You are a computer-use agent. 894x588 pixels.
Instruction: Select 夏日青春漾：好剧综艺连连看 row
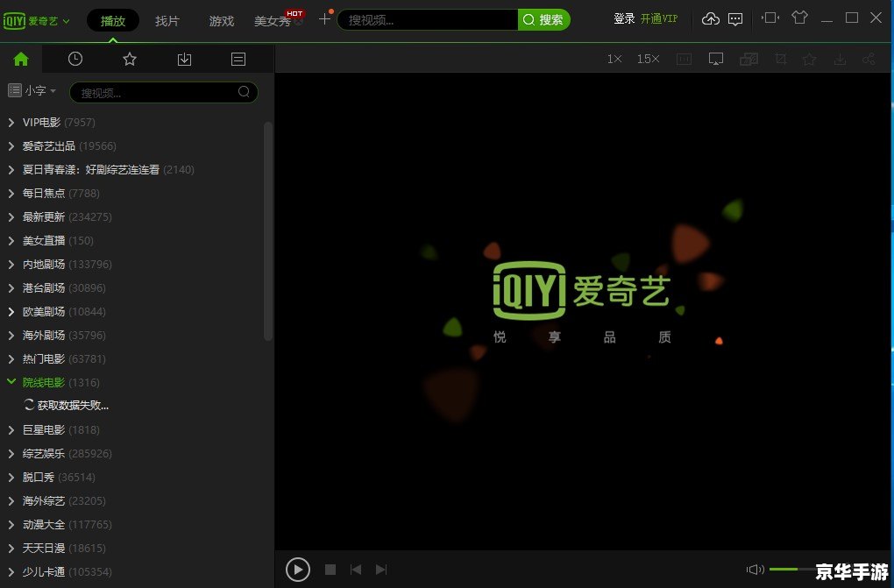coord(109,169)
